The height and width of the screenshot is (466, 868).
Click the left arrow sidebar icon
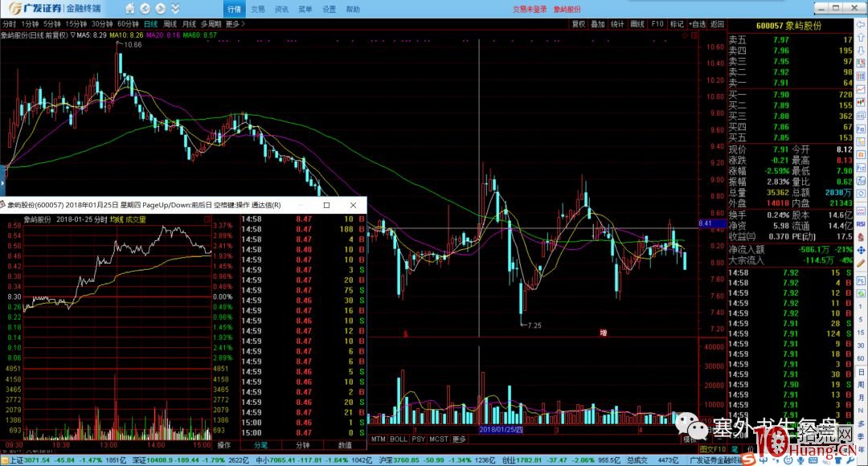pos(861,26)
